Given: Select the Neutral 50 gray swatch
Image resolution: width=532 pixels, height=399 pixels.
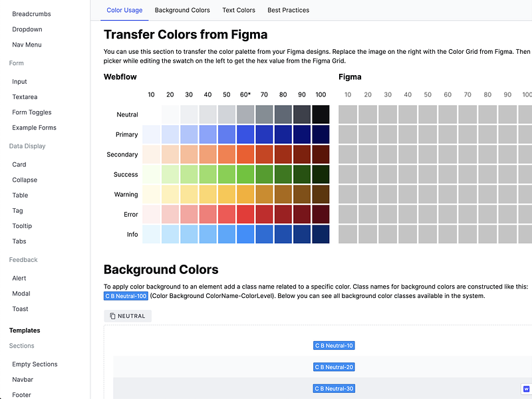Looking at the screenshot, I should click(x=227, y=114).
